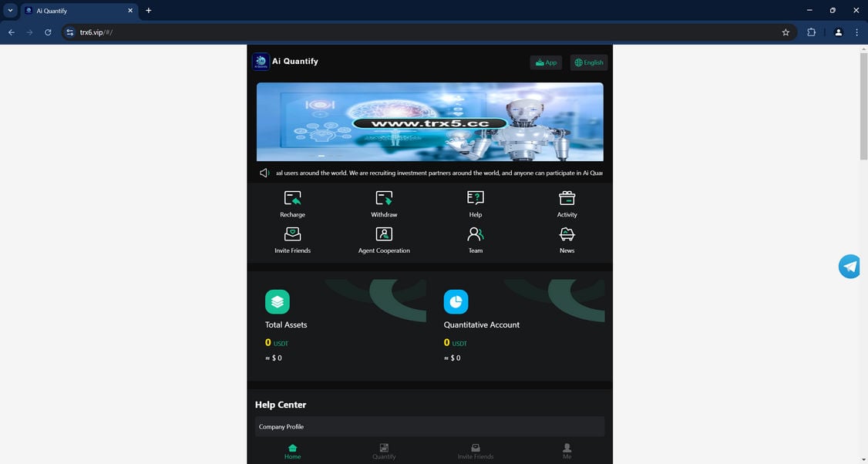Go back to previous page
The width and height of the screenshot is (868, 464).
12,32
